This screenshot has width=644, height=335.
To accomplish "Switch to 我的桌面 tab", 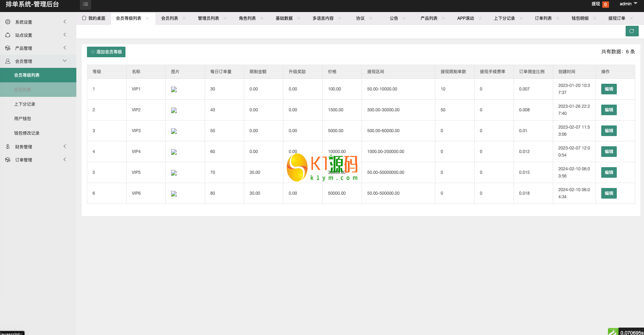I will (94, 18).
